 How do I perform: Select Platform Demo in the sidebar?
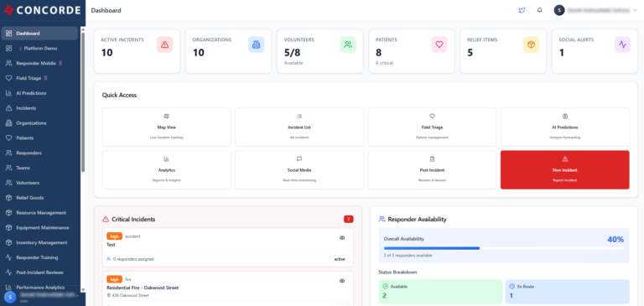[39, 49]
